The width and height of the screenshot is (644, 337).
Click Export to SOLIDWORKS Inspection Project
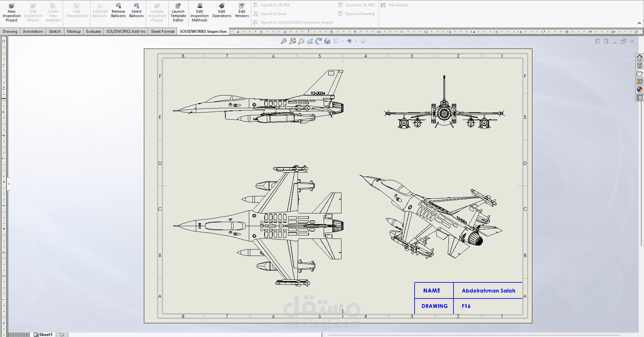[x=293, y=22]
